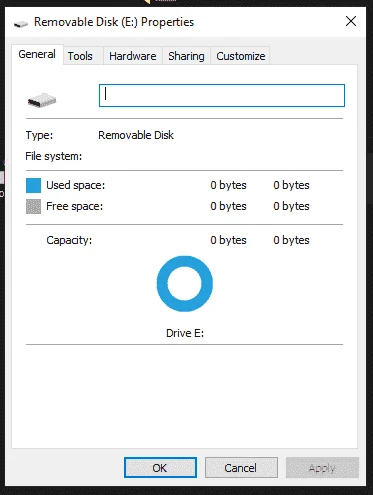This screenshot has width=373, height=495.
Task: Click the blue Used space color swatch
Action: [x=33, y=185]
